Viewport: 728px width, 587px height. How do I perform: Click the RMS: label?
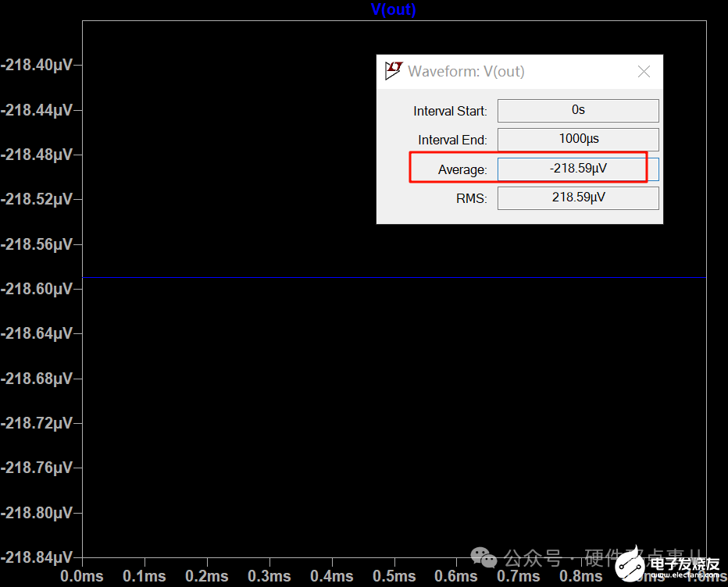click(472, 198)
